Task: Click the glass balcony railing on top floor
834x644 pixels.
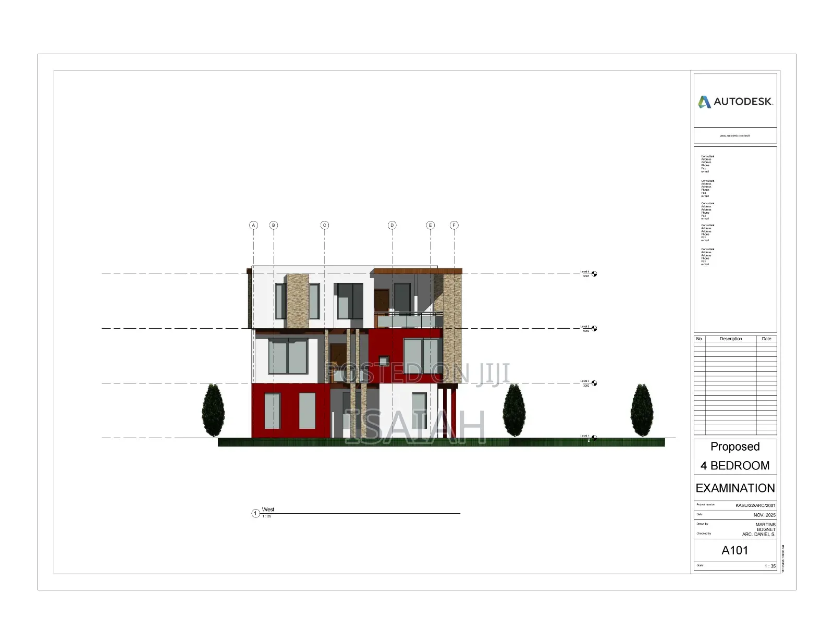Action: coord(409,320)
